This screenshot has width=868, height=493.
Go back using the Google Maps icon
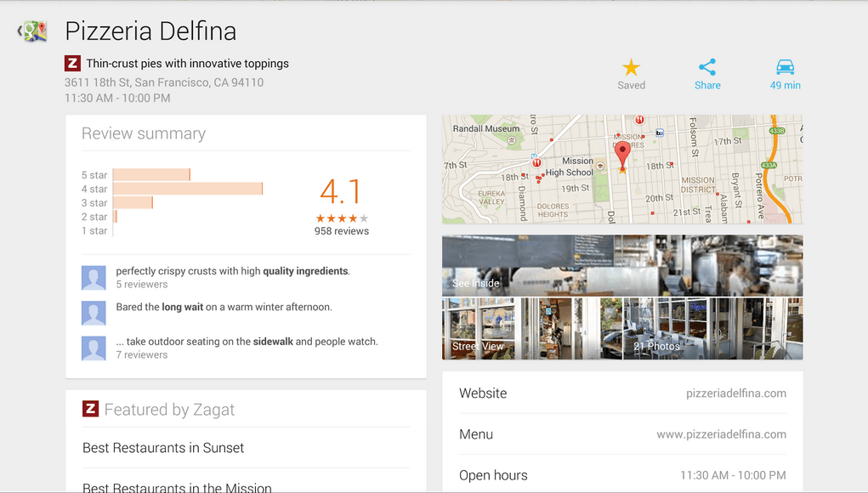pos(32,31)
